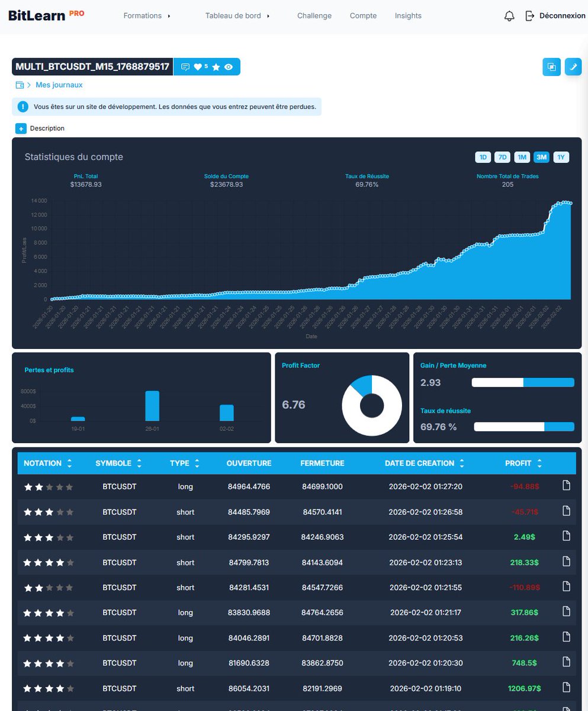This screenshot has width=588, height=711.
Task: Select the 1D time range
Action: pyautogui.click(x=483, y=157)
